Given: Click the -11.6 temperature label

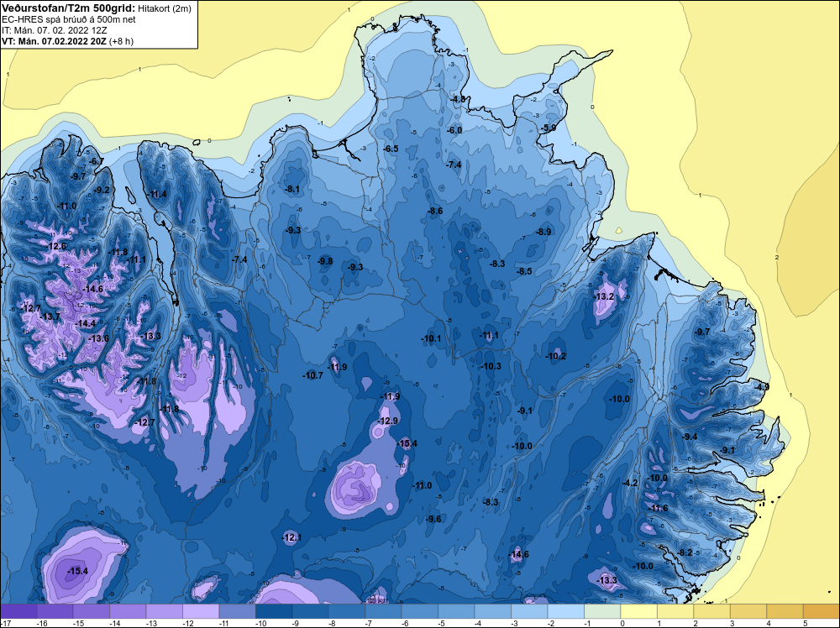Looking at the screenshot, I should tap(659, 508).
